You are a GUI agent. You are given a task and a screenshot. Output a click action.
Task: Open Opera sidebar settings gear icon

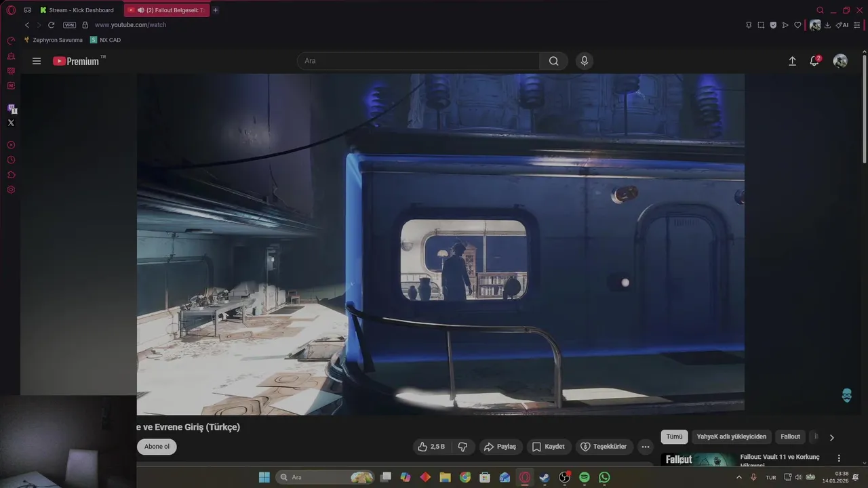11,190
